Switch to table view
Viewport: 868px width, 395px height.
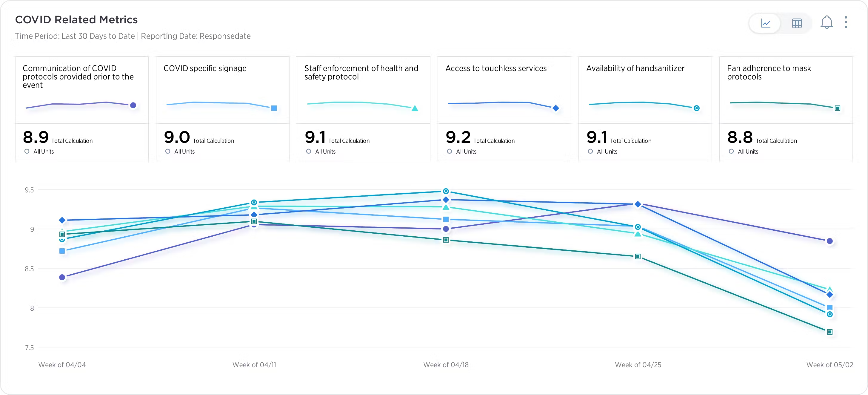(797, 23)
